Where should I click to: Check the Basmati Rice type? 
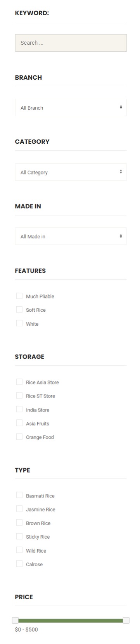tap(19, 496)
